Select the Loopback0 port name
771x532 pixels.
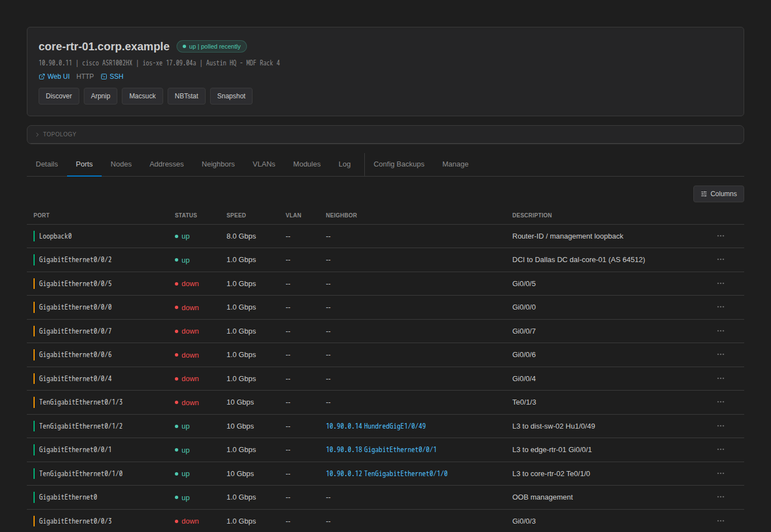[x=55, y=236]
